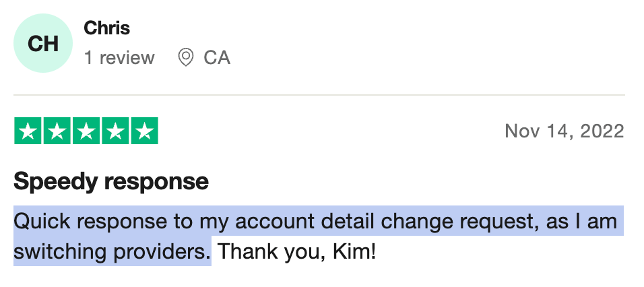
Task: Click the second green star
Action: (x=57, y=131)
